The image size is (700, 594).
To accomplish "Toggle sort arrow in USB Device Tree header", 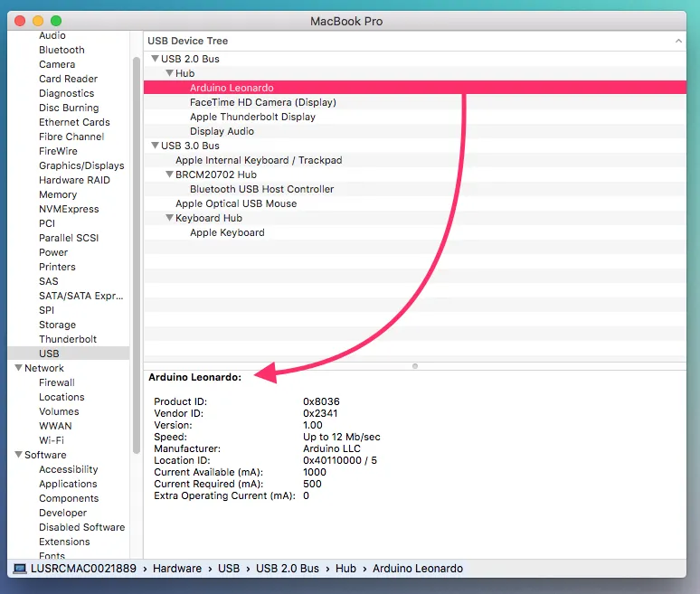I will (678, 41).
